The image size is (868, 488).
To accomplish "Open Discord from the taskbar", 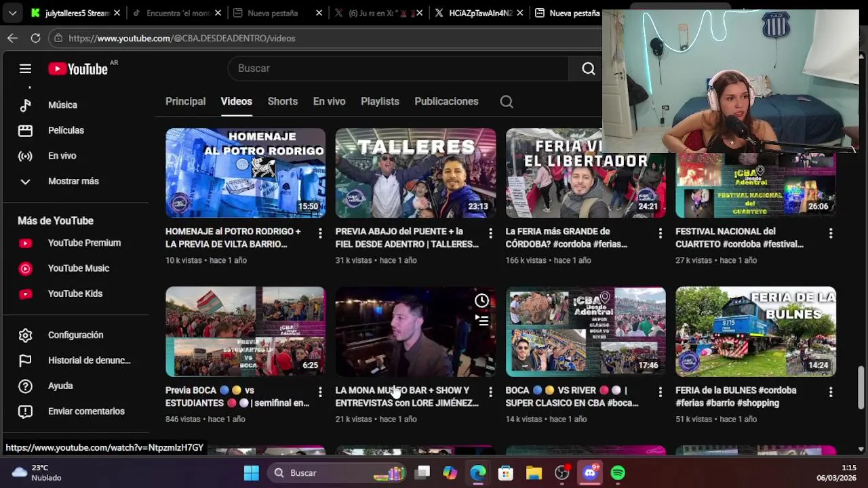I will pyautogui.click(x=590, y=473).
